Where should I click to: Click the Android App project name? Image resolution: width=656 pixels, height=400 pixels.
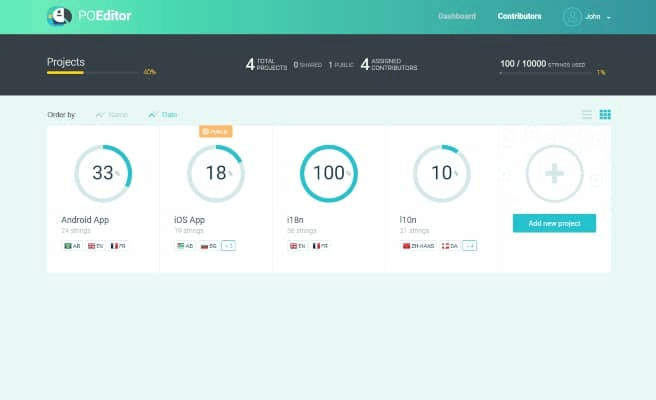85,220
